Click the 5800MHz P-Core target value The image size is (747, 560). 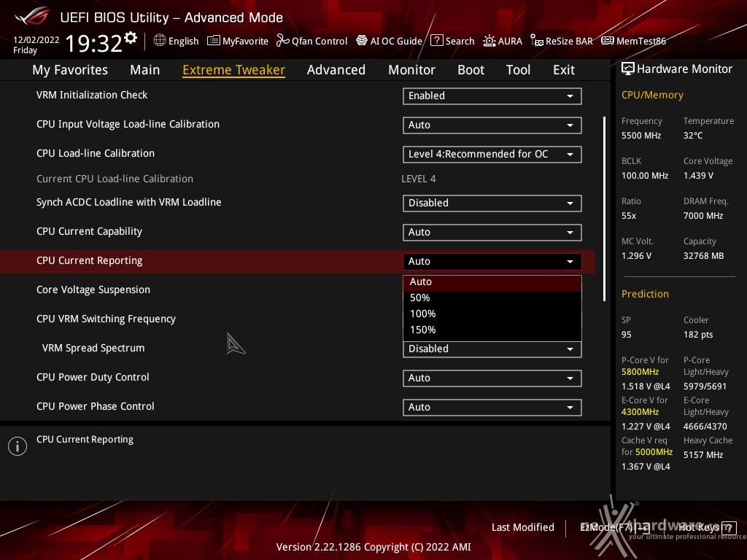pos(640,372)
